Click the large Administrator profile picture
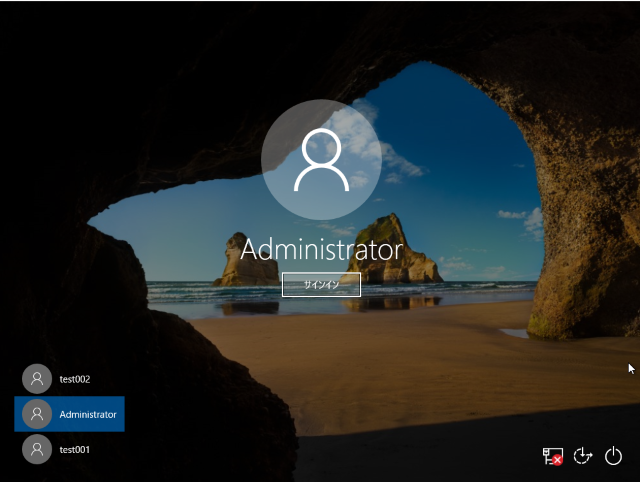The height and width of the screenshot is (482, 640). pyautogui.click(x=321, y=160)
